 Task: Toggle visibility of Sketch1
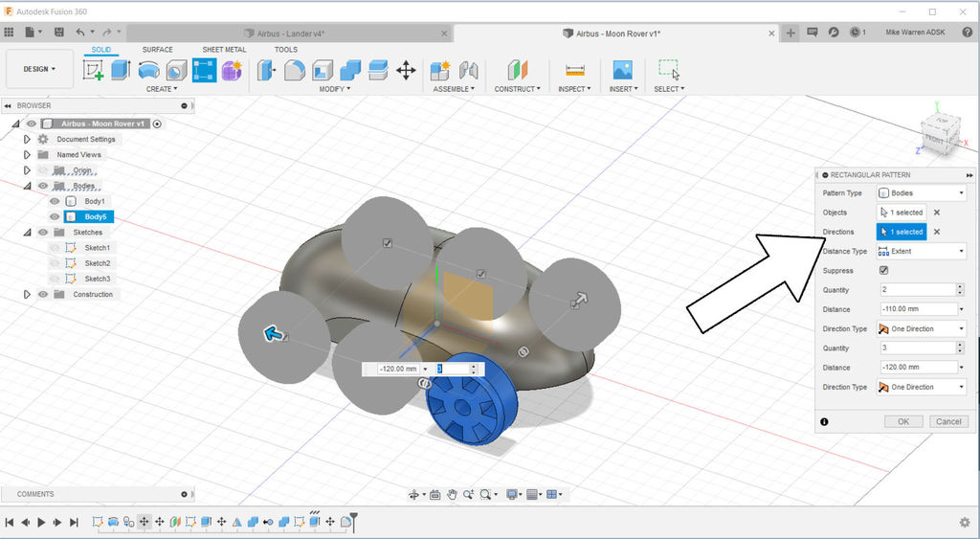[55, 248]
